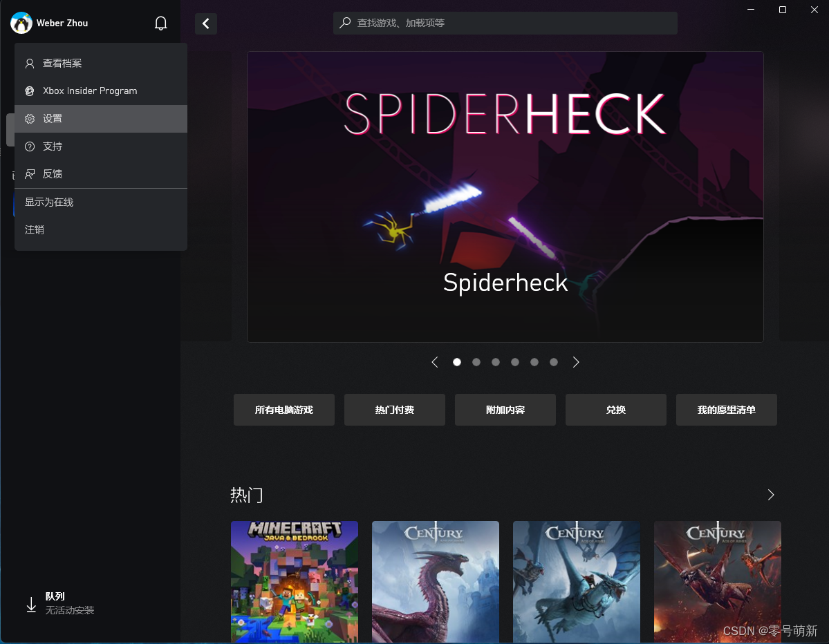This screenshot has height=644, width=829.
Task: Click the Xbox Insider Program icon
Action: coord(30,91)
